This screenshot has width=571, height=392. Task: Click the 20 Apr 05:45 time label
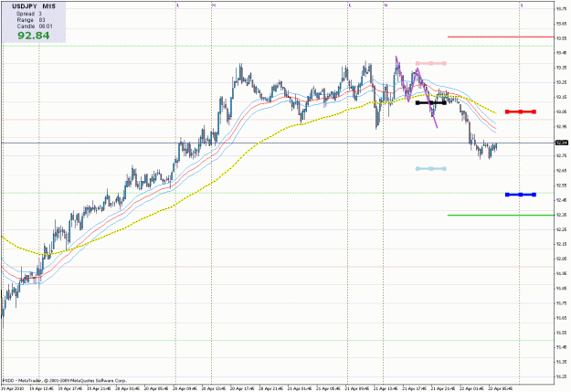156,388
